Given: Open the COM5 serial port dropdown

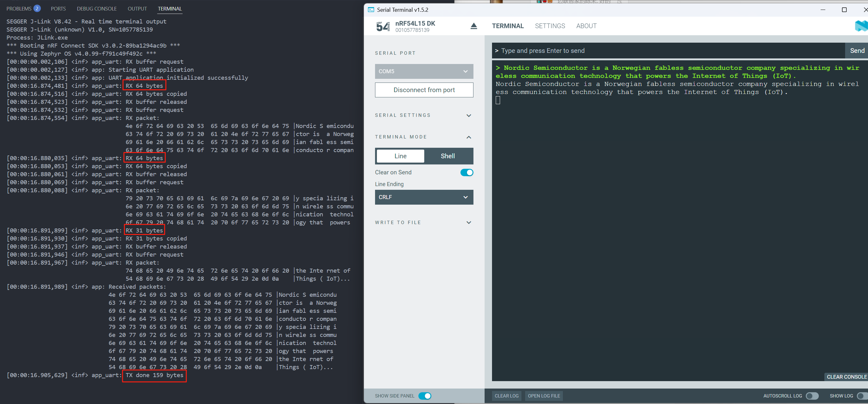Looking at the screenshot, I should click(x=424, y=71).
